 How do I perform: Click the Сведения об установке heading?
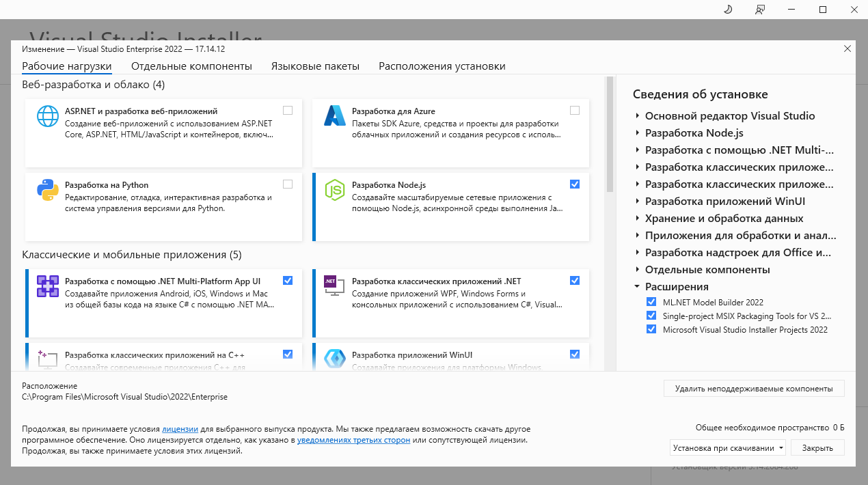[701, 94]
